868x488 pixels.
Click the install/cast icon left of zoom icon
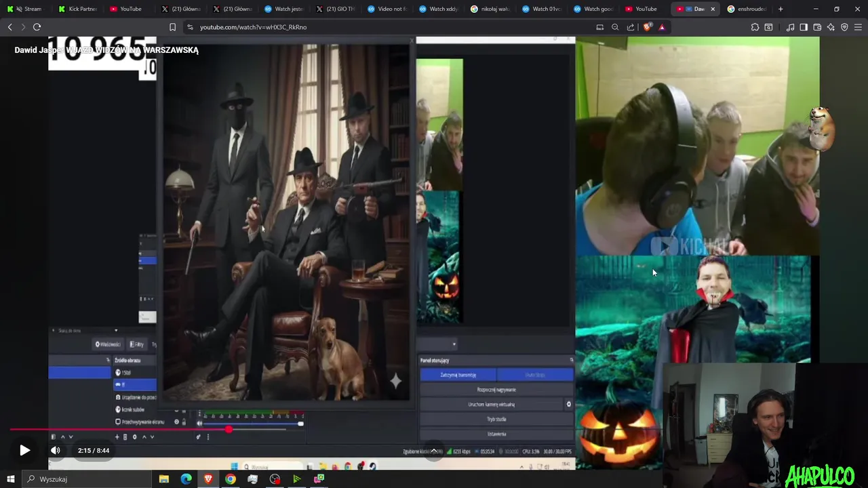click(599, 27)
